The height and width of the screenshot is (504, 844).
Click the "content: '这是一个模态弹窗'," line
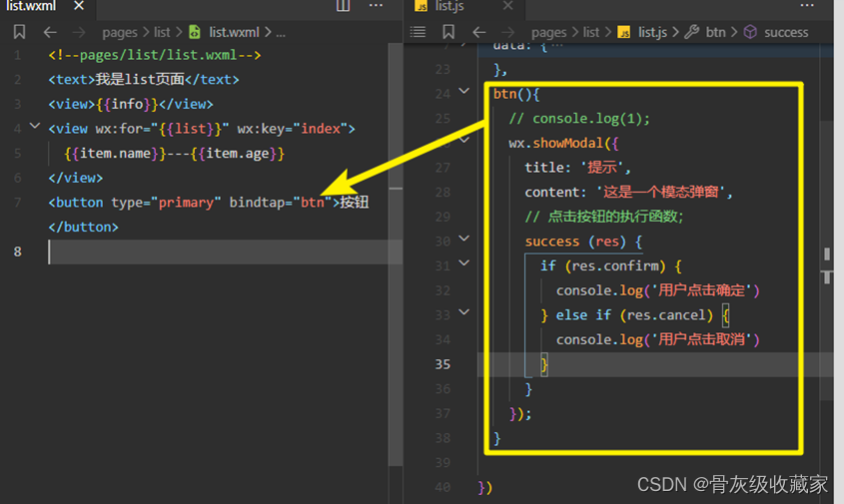628,192
